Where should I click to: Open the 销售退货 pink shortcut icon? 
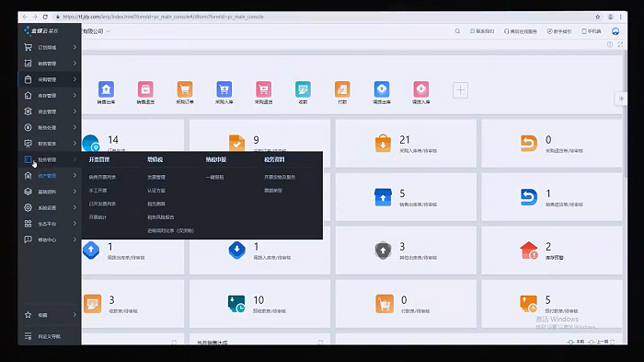pos(145,89)
